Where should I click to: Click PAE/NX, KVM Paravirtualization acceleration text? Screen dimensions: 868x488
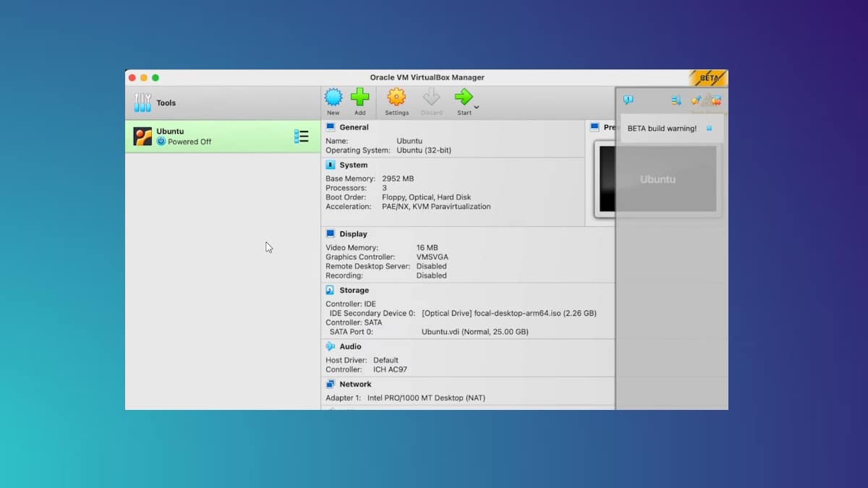(x=436, y=207)
